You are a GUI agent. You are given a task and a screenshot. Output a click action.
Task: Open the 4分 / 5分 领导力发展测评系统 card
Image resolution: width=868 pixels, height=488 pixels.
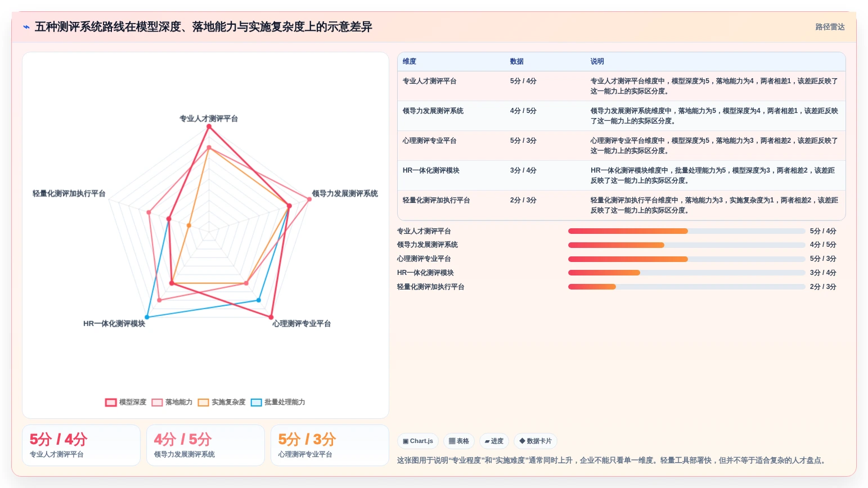[x=205, y=445]
